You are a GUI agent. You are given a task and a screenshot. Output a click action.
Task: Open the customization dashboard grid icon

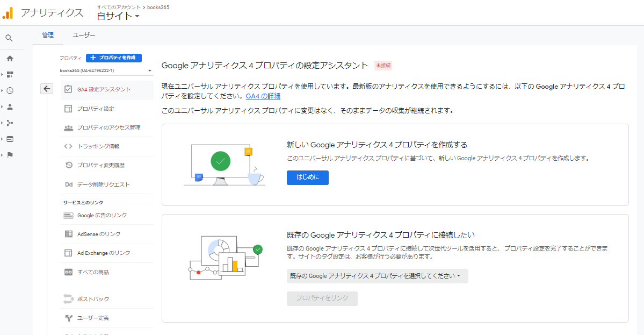point(10,75)
